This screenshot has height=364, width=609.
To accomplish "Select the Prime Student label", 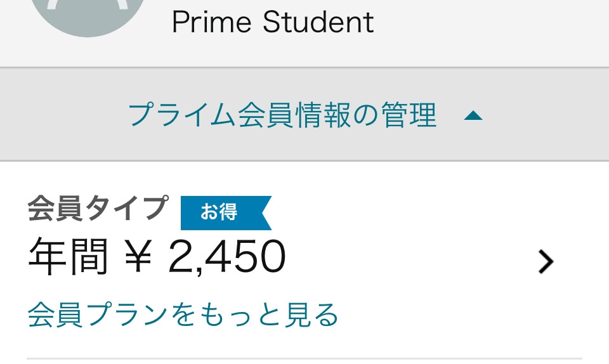I will 273,23.
